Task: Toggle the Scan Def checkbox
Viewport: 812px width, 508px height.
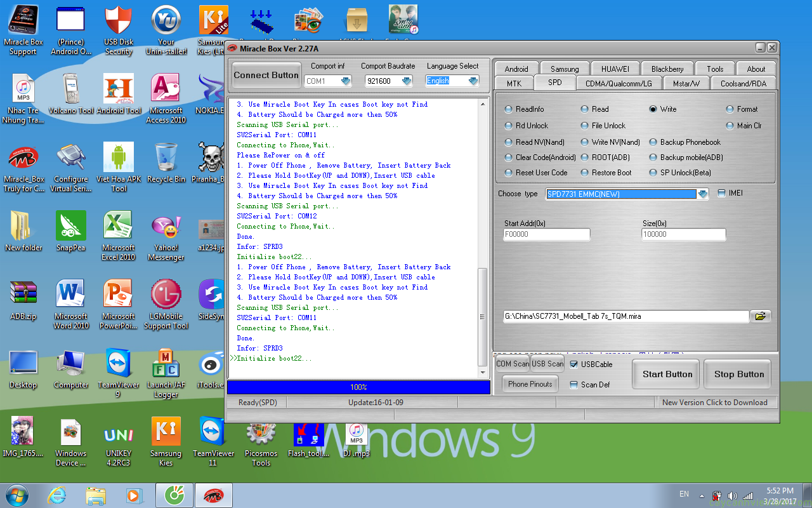Action: [x=574, y=385]
